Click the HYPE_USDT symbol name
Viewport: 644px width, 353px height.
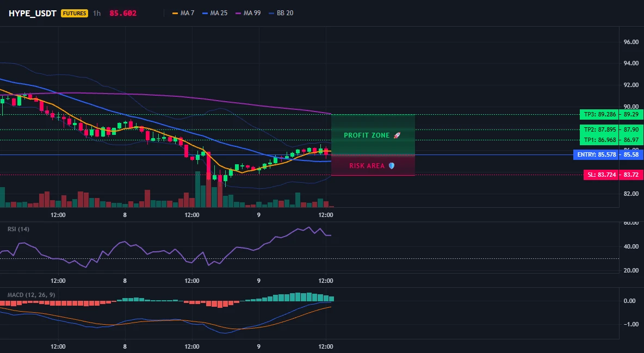pos(33,13)
